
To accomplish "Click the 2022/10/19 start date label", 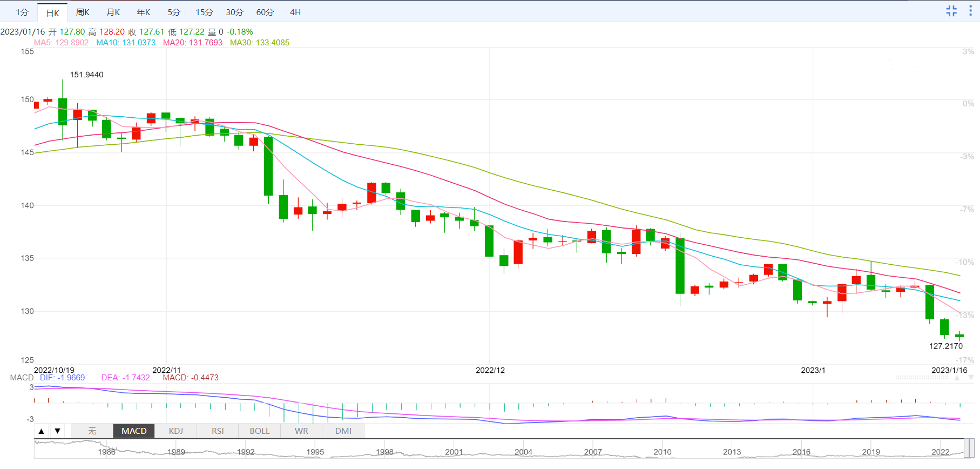I will (x=54, y=370).
